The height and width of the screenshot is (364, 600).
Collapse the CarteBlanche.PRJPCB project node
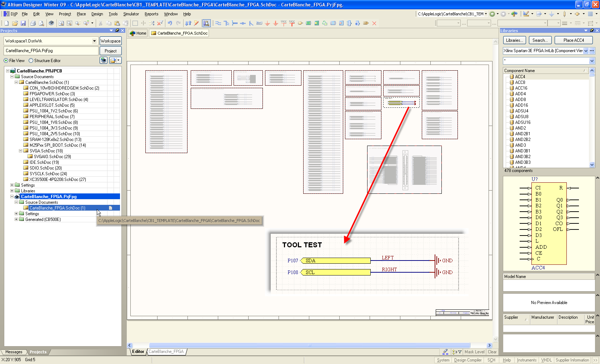(7, 71)
